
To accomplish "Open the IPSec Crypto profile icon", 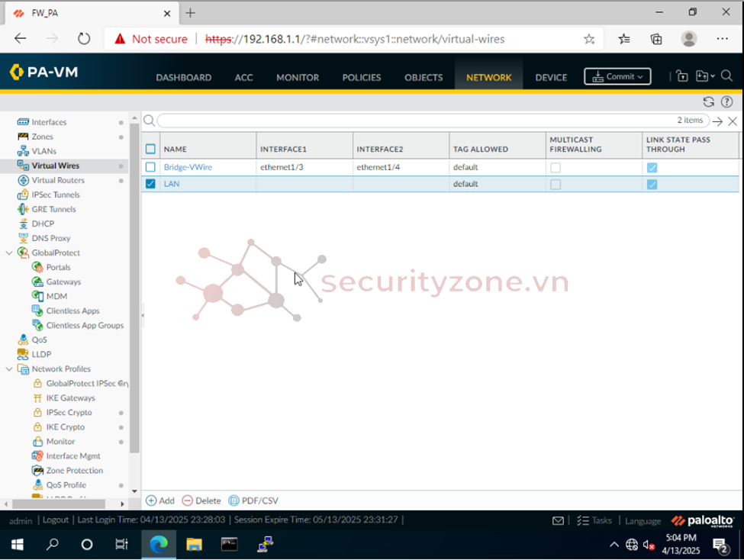I will point(37,413).
